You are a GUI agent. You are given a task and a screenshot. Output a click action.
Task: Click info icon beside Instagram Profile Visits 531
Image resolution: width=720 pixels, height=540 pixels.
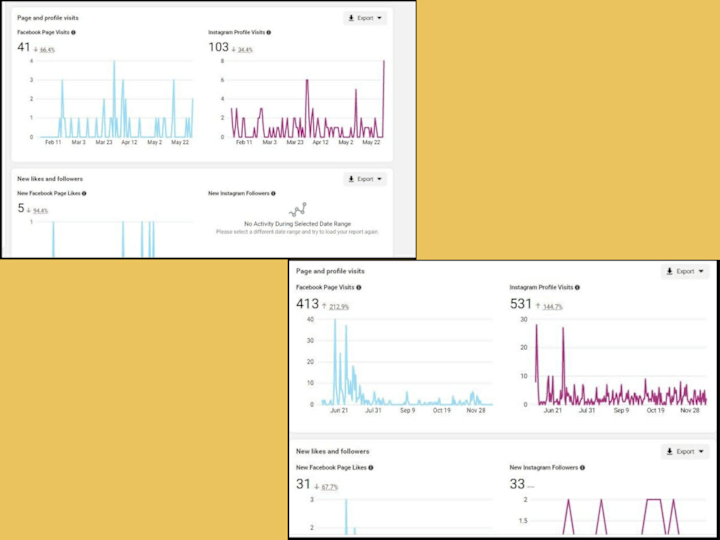tap(577, 287)
